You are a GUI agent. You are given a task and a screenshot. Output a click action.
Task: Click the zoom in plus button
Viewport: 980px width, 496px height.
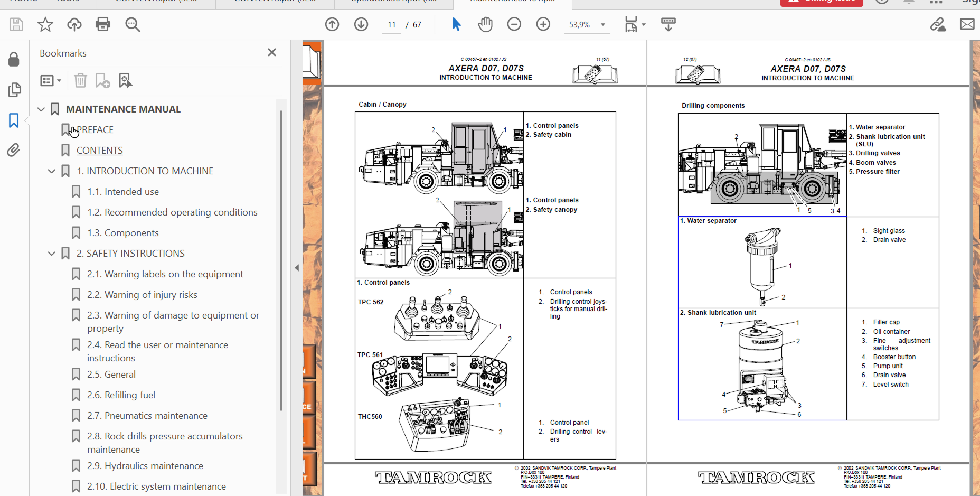pyautogui.click(x=543, y=24)
